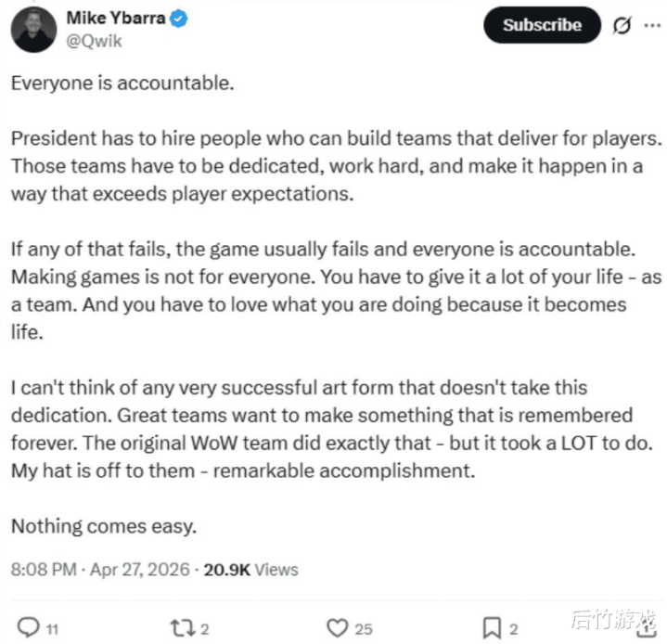
Task: Click the reply count 11
Action: (52, 629)
